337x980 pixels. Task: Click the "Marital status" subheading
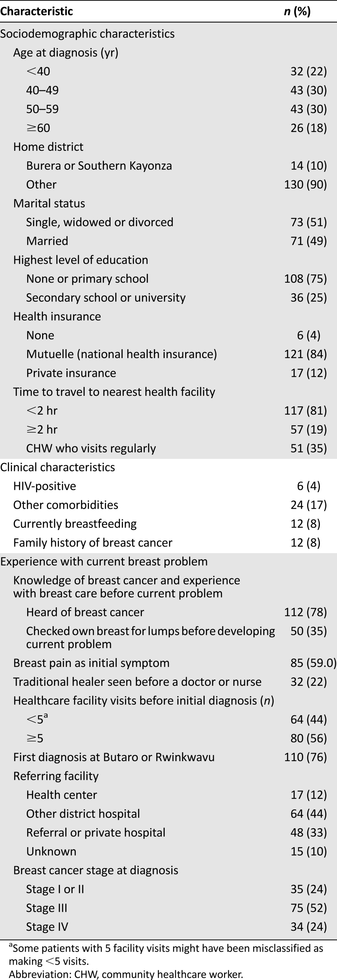point(49,203)
